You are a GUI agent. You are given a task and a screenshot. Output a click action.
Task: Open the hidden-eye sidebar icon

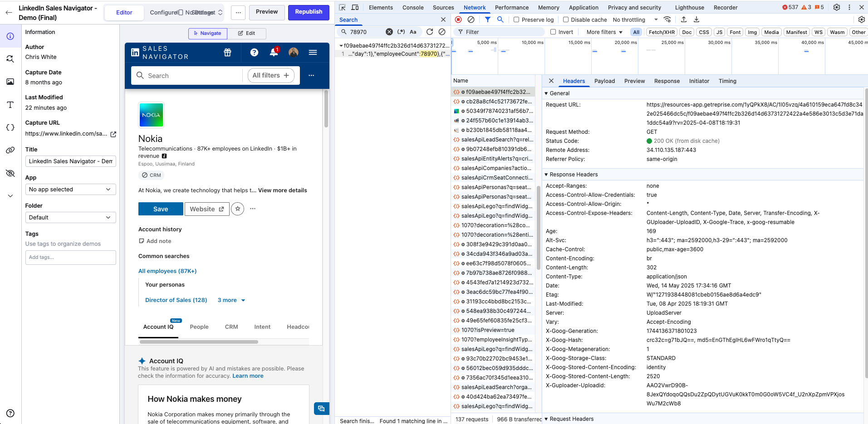pyautogui.click(x=10, y=173)
